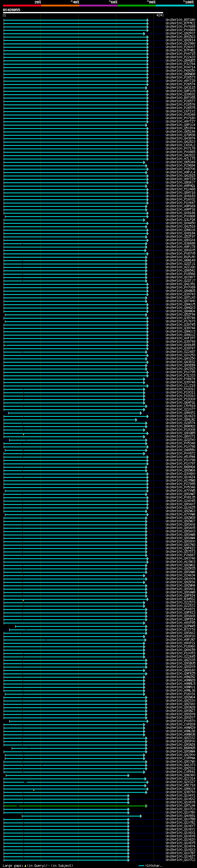Select the UniRef100_Q7DM38 label

pos(180,135)
